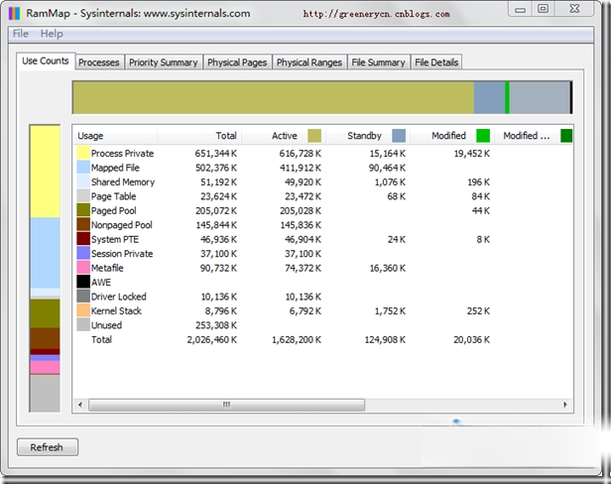Click the 253,308 K Unused total value

tap(216, 325)
